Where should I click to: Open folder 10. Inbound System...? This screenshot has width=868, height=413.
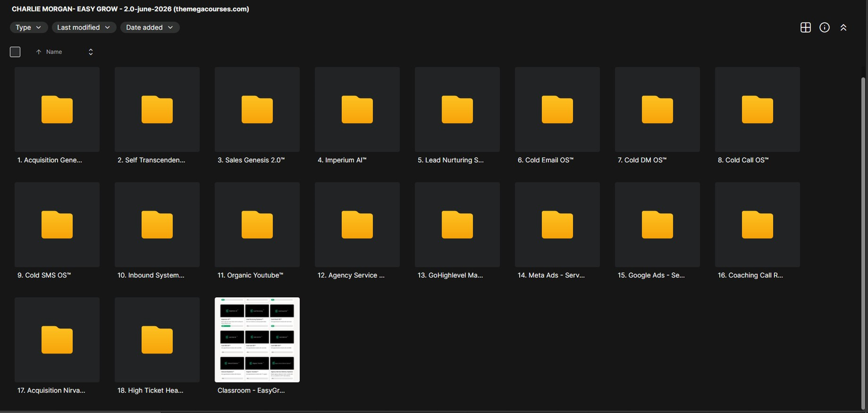point(157,225)
